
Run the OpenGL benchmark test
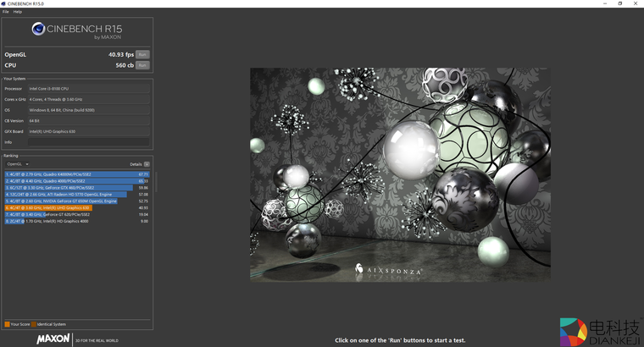(x=142, y=55)
